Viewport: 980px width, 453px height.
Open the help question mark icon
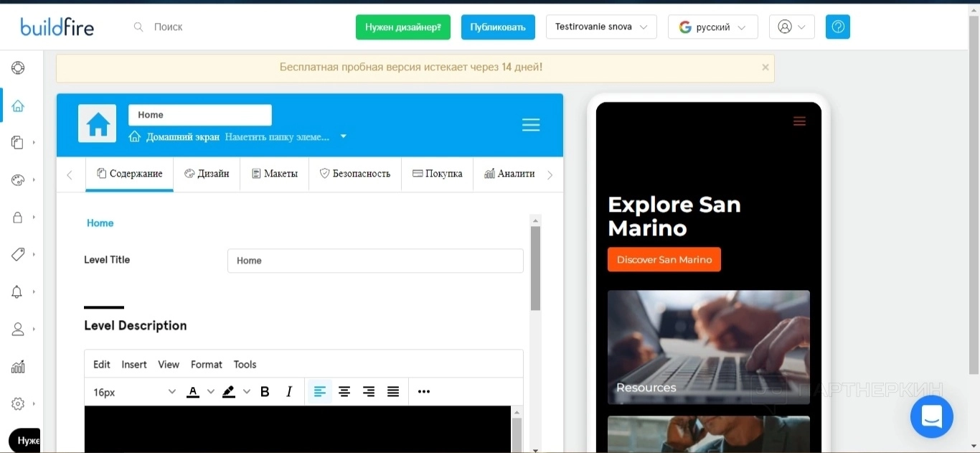[x=837, y=27]
